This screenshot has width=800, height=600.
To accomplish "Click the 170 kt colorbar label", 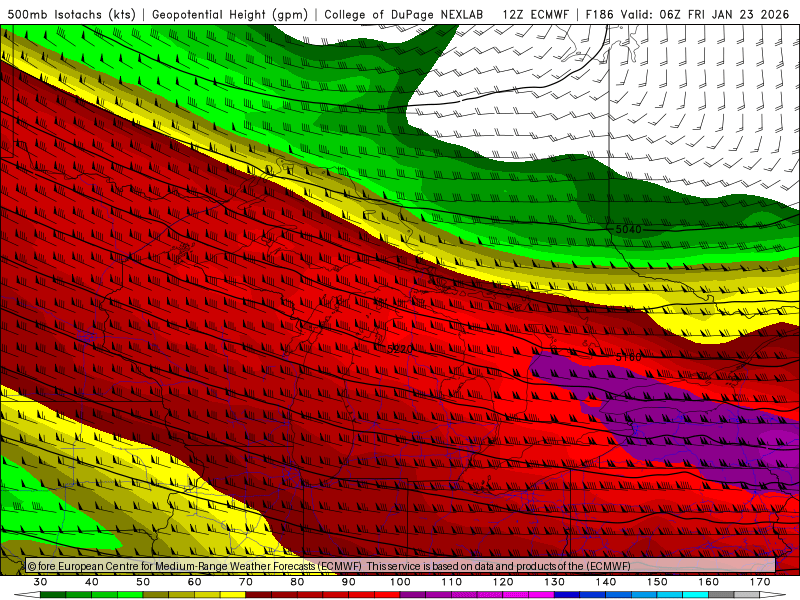I will 760,582.
